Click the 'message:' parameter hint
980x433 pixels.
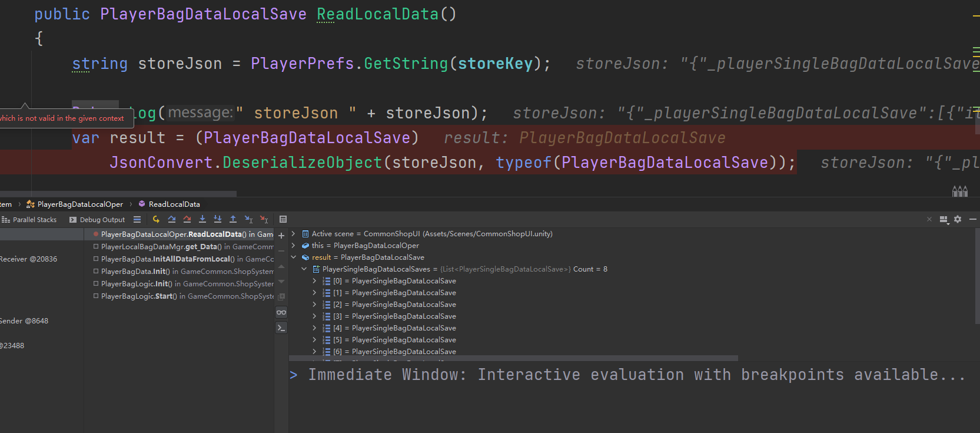tap(201, 113)
